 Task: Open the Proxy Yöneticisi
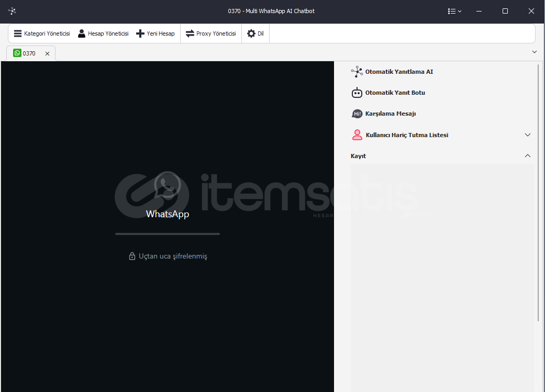[x=211, y=33]
